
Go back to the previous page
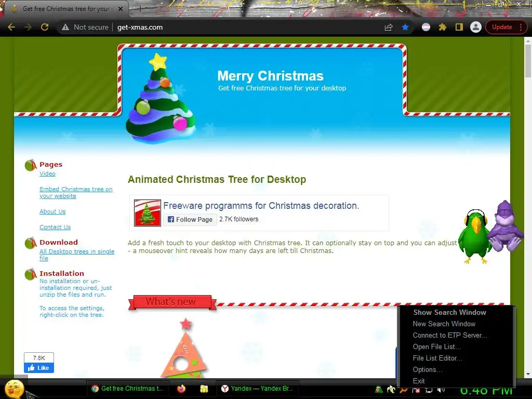point(11,27)
